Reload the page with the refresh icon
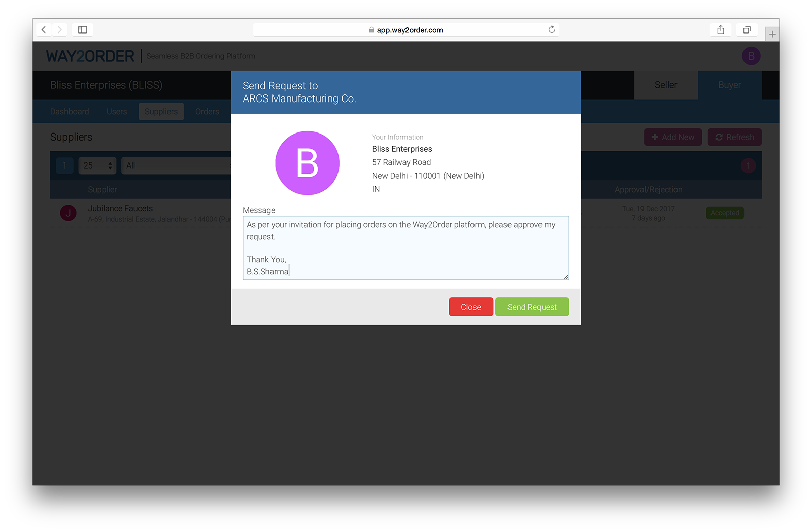Viewport: 812px width, 532px height. pyautogui.click(x=552, y=29)
